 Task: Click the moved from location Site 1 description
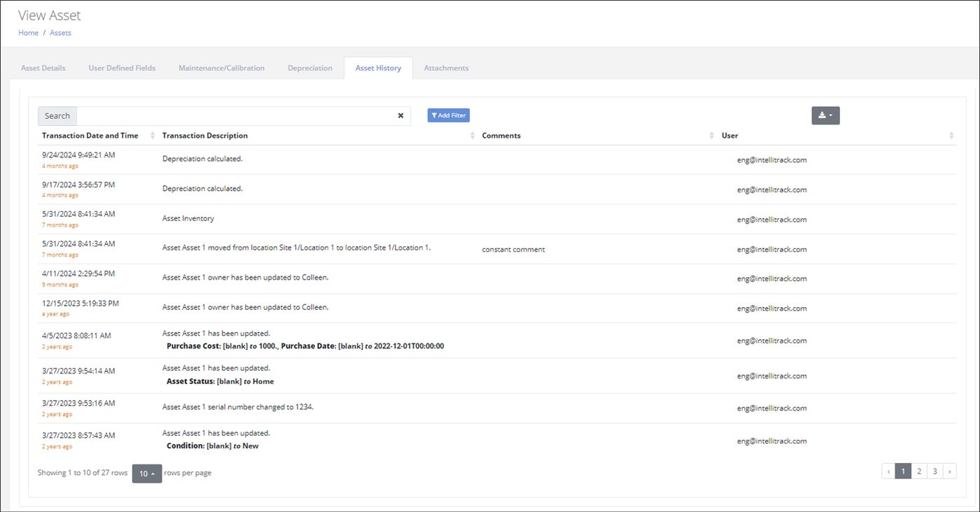296,248
